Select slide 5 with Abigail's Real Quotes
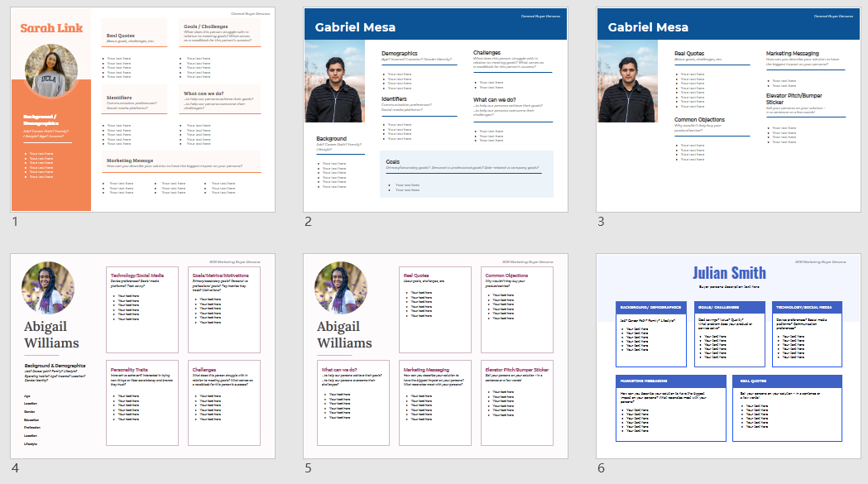The image size is (868, 484). [x=435, y=356]
